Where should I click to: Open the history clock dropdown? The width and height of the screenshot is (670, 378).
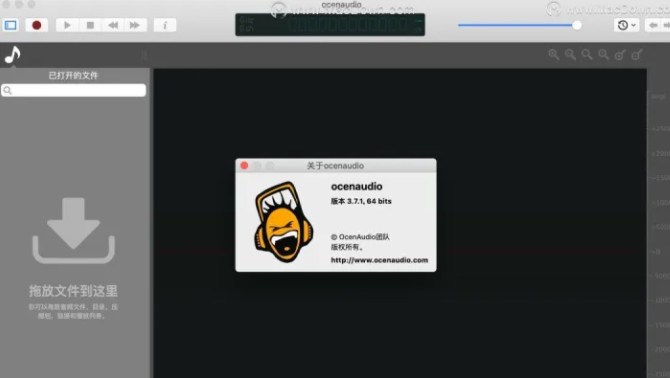pyautogui.click(x=627, y=25)
